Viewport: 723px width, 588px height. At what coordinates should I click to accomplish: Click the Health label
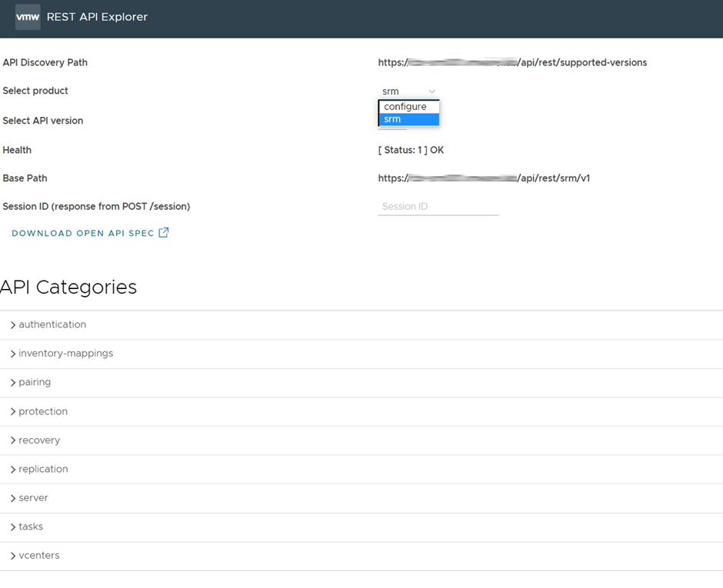[x=17, y=150]
